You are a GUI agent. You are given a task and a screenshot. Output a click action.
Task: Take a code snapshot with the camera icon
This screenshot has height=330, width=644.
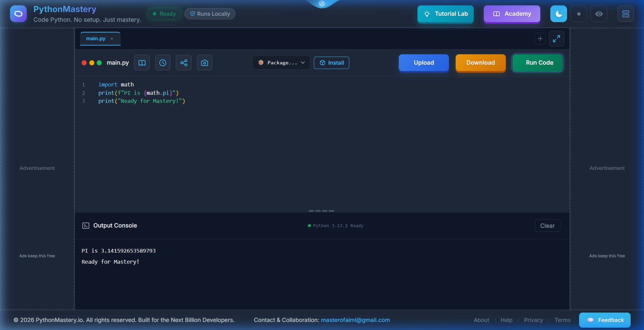tap(204, 63)
